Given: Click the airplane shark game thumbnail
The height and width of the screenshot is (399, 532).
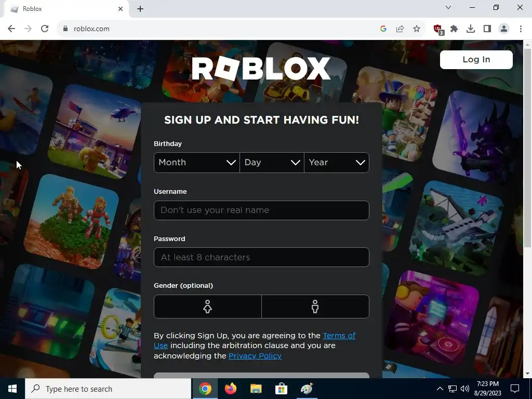Looking at the screenshot, I should 456,228.
